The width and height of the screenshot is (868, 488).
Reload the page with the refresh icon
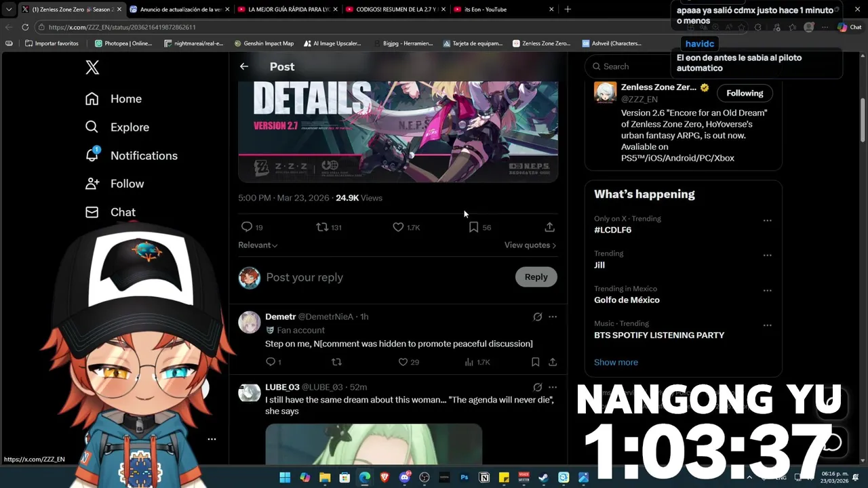(25, 27)
